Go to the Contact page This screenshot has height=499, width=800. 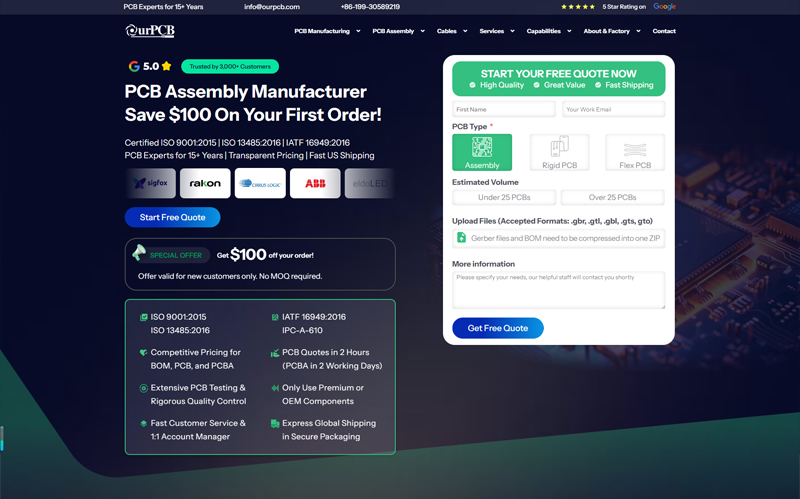(x=664, y=31)
